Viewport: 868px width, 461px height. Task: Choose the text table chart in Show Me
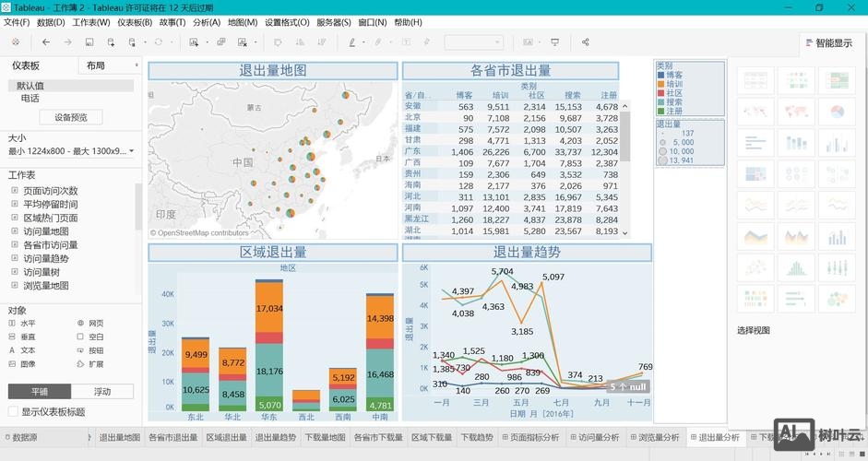755,81
